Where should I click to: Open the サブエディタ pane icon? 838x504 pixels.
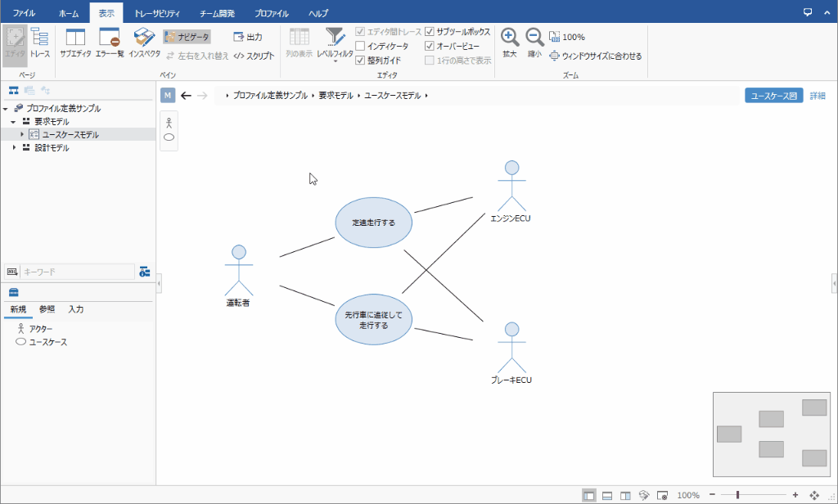[x=75, y=38]
